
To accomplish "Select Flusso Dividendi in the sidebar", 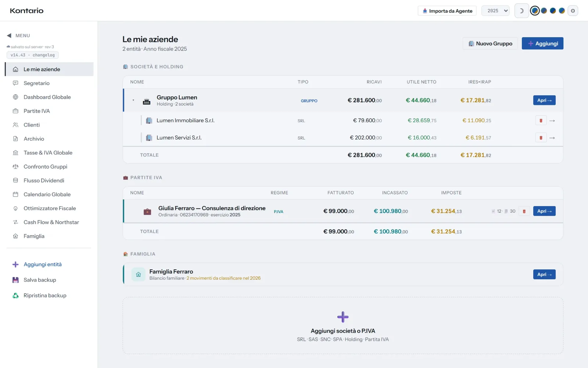I will pos(49,181).
